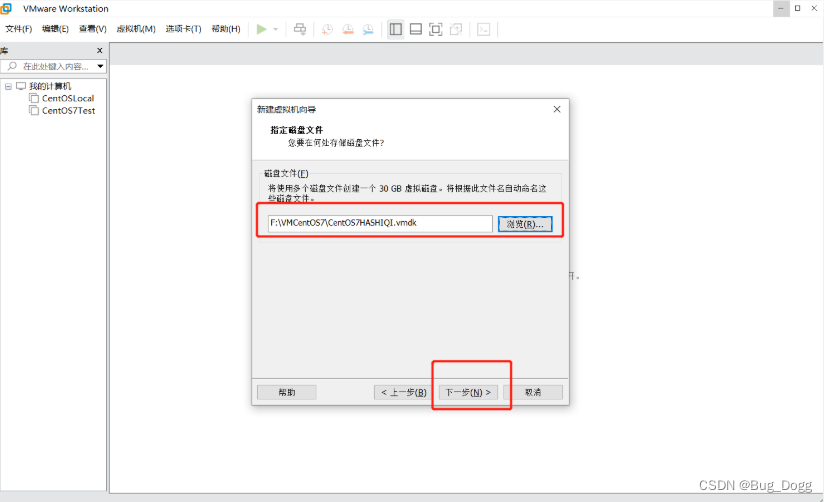
Task: Open the 查看(V) menu
Action: pos(92,29)
